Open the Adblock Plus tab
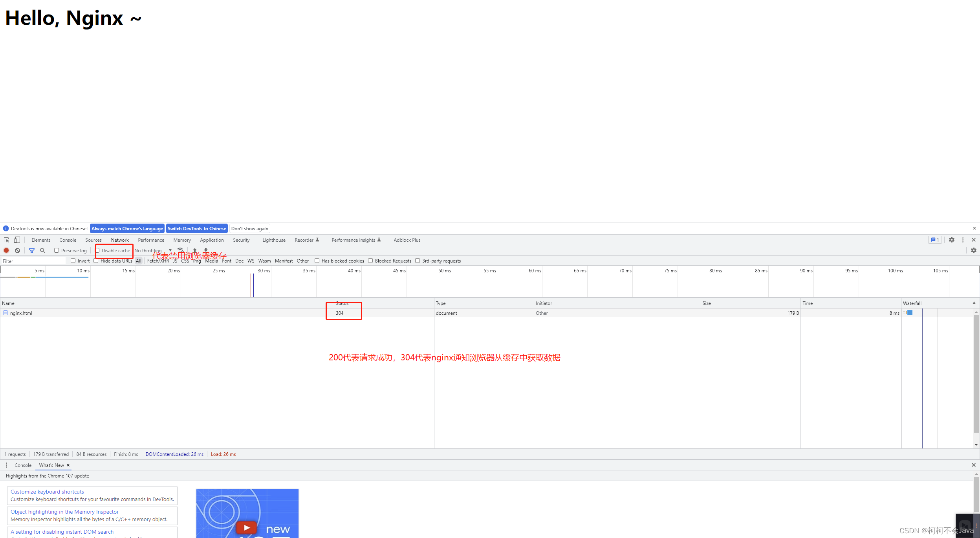Screen dimensions: 980x538 tap(407, 240)
